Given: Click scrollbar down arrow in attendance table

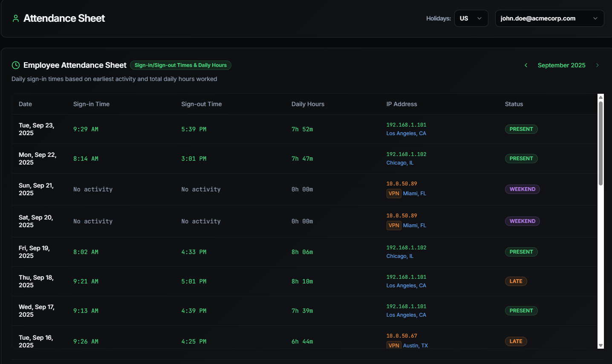Looking at the screenshot, I should (600, 346).
